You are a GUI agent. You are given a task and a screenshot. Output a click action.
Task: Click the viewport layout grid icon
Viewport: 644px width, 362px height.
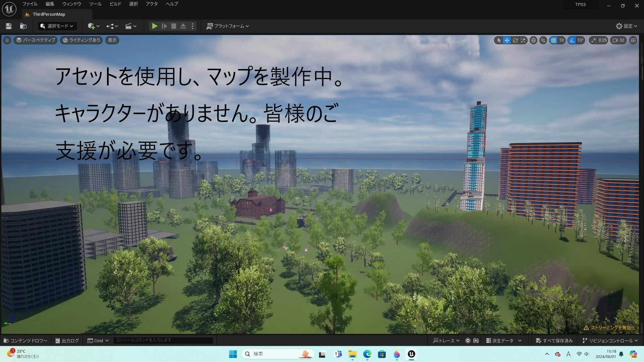(x=633, y=40)
